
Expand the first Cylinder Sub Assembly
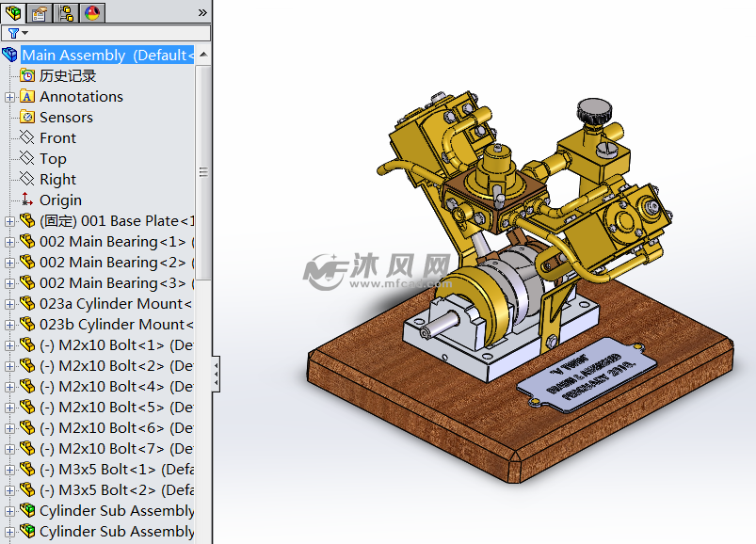click(8, 510)
